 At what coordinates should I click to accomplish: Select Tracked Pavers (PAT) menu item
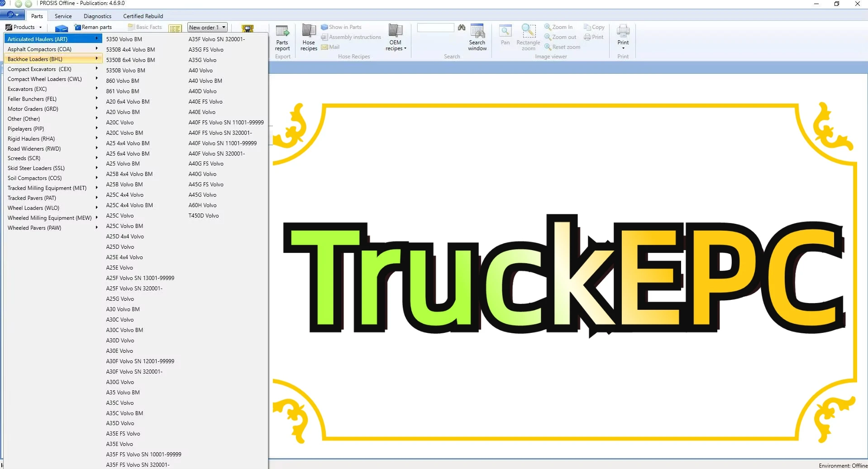[x=53, y=198]
